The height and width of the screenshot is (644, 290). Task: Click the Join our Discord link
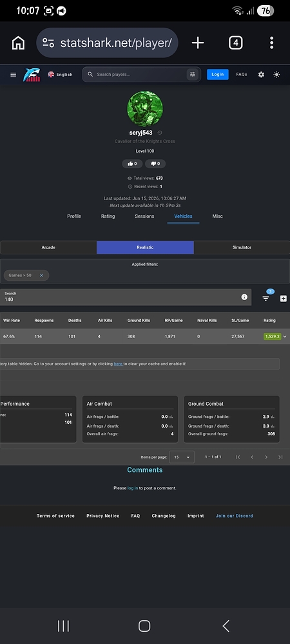point(235,516)
